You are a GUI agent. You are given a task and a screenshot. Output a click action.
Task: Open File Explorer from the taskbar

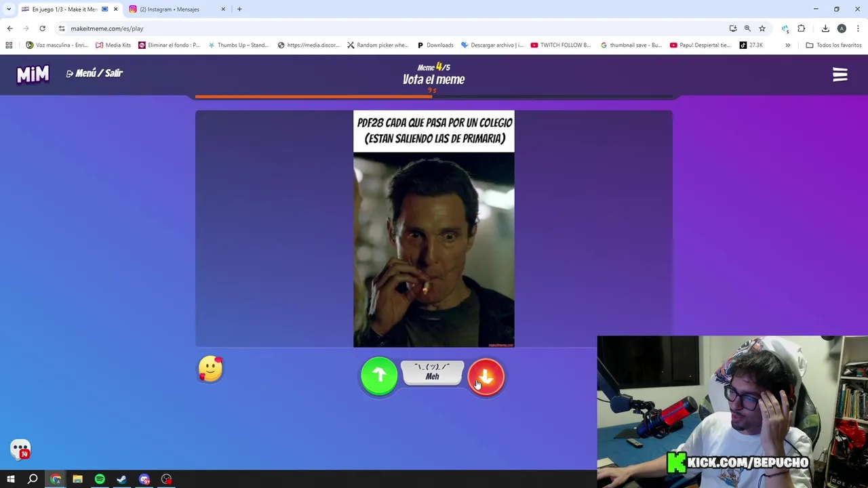click(77, 479)
